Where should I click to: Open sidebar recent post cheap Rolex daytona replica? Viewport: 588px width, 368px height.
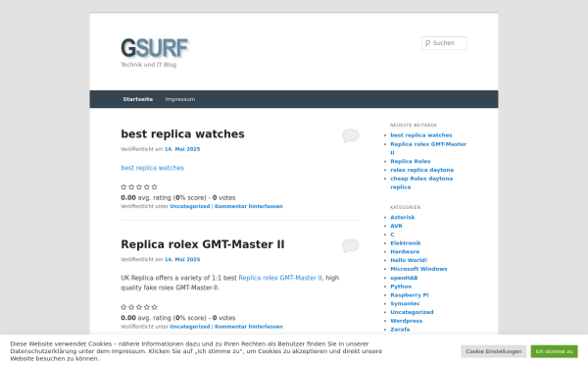coord(421,183)
